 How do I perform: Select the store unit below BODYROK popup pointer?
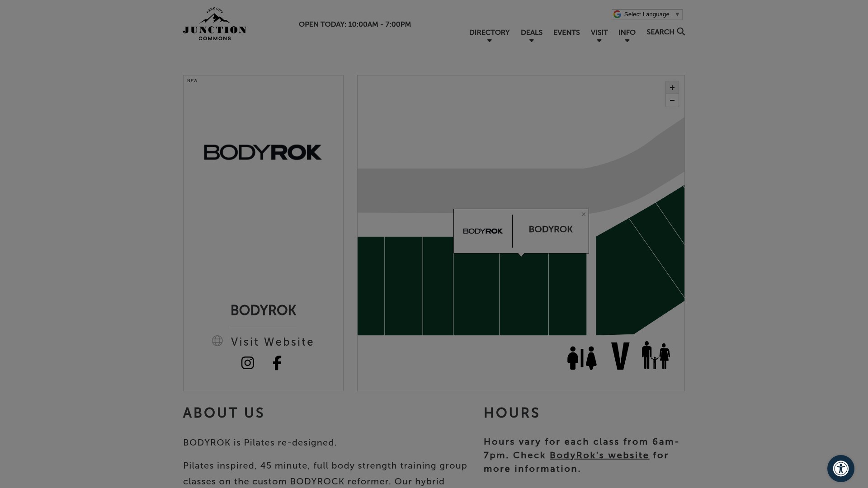pyautogui.click(x=524, y=294)
